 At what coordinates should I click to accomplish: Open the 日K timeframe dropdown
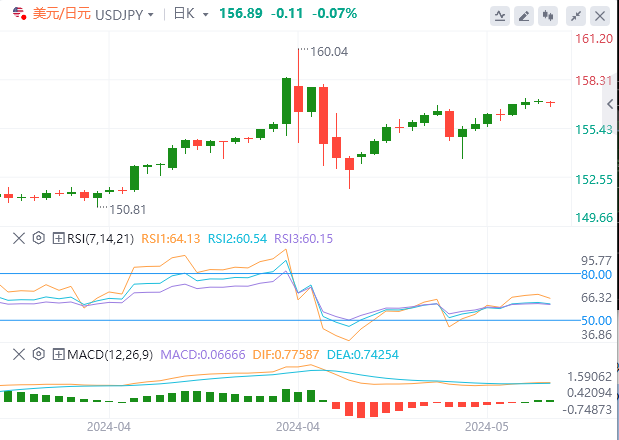[x=205, y=15]
